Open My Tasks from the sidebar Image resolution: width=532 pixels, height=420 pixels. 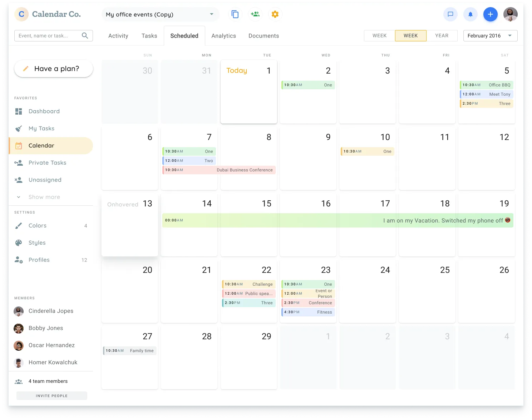[x=41, y=128]
